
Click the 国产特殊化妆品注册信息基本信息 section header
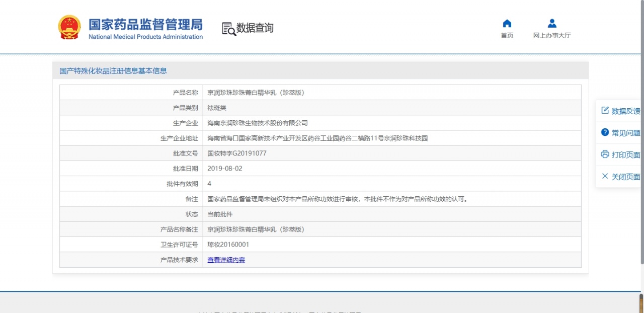pyautogui.click(x=113, y=71)
